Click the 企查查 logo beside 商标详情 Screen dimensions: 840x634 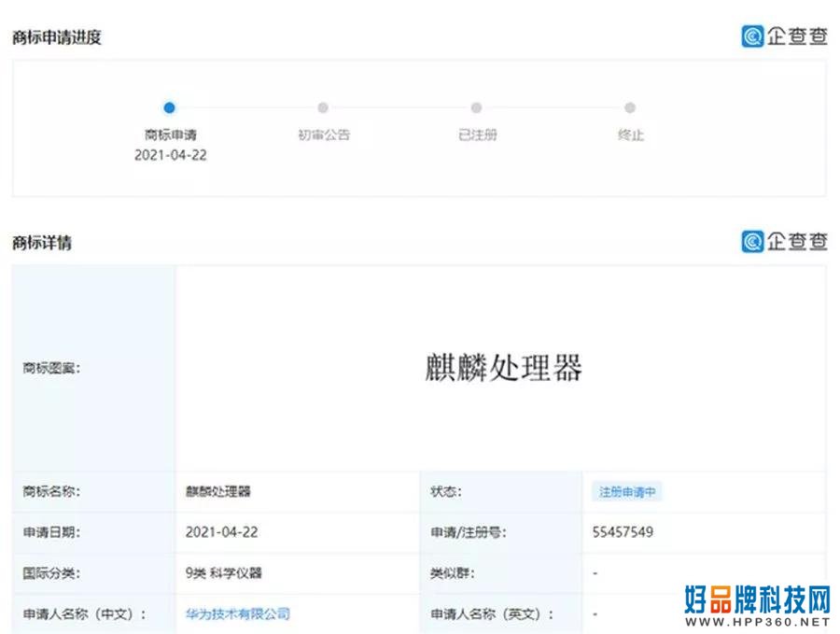[x=784, y=241]
